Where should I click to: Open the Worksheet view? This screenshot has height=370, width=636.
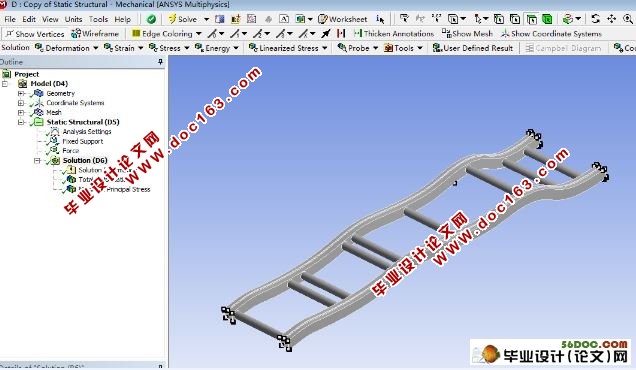point(343,19)
